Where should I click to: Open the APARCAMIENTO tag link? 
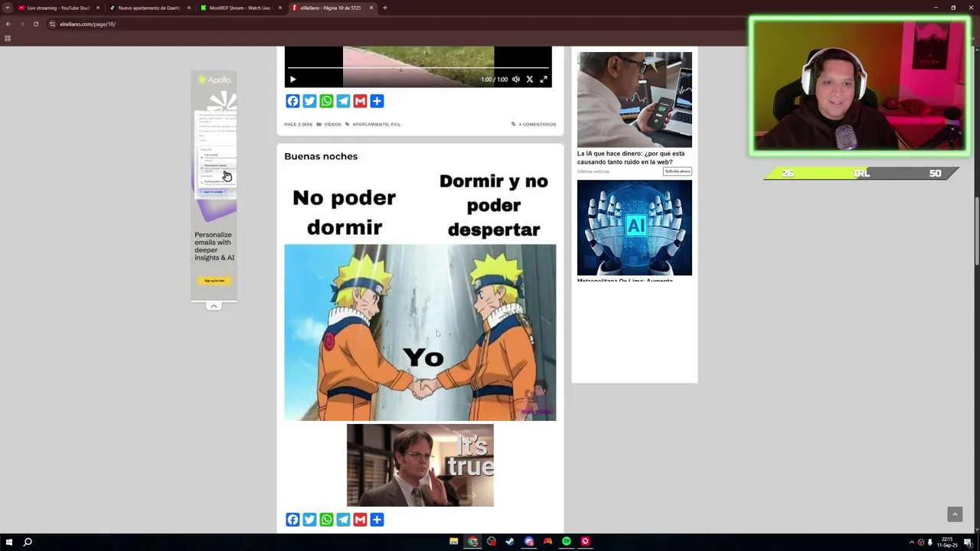click(x=370, y=124)
